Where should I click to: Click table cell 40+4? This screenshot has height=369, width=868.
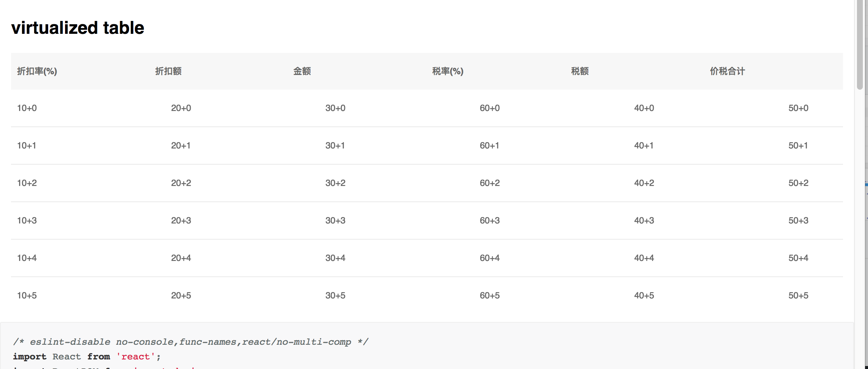coord(644,258)
